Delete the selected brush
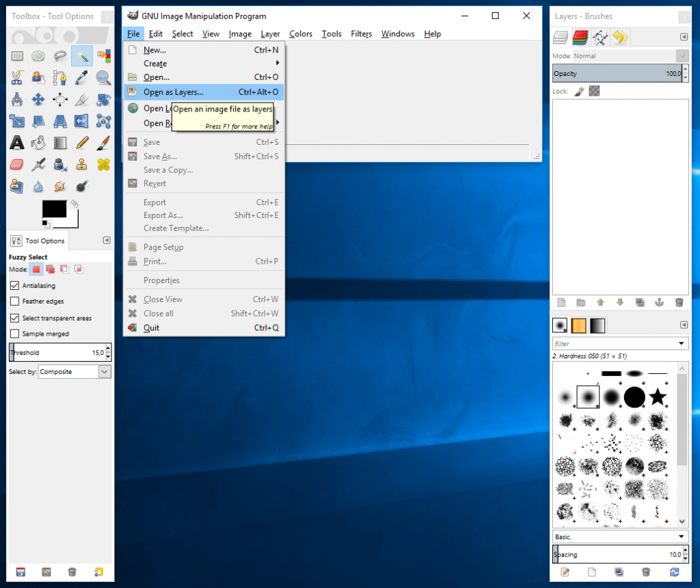Viewport: 700px width, 588px height. click(645, 572)
